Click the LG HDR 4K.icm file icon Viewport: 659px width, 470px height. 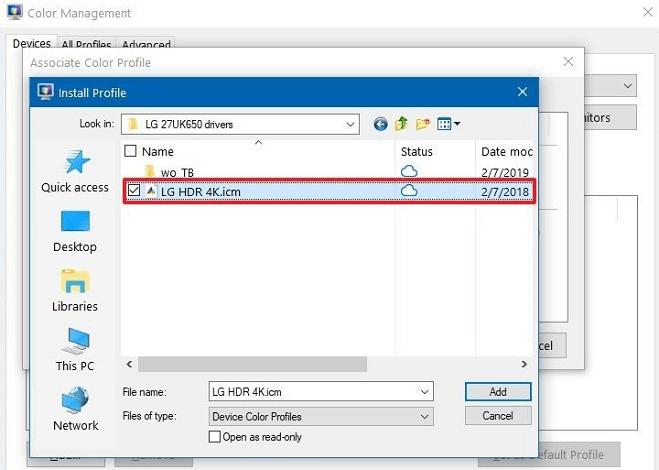click(x=151, y=191)
